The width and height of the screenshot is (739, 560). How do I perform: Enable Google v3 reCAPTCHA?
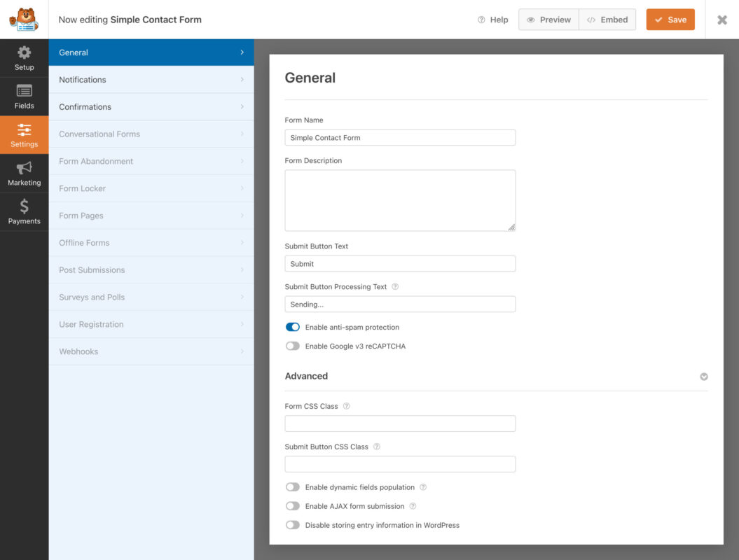[x=292, y=346]
